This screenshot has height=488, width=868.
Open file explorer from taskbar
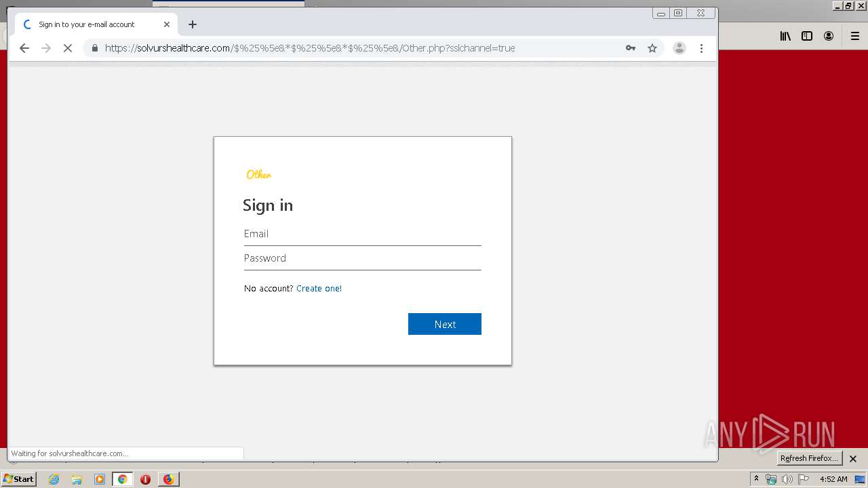pyautogui.click(x=77, y=479)
